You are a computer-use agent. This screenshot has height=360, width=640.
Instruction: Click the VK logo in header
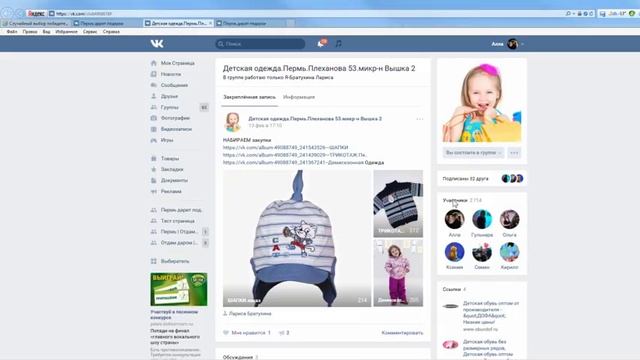pyautogui.click(x=157, y=44)
